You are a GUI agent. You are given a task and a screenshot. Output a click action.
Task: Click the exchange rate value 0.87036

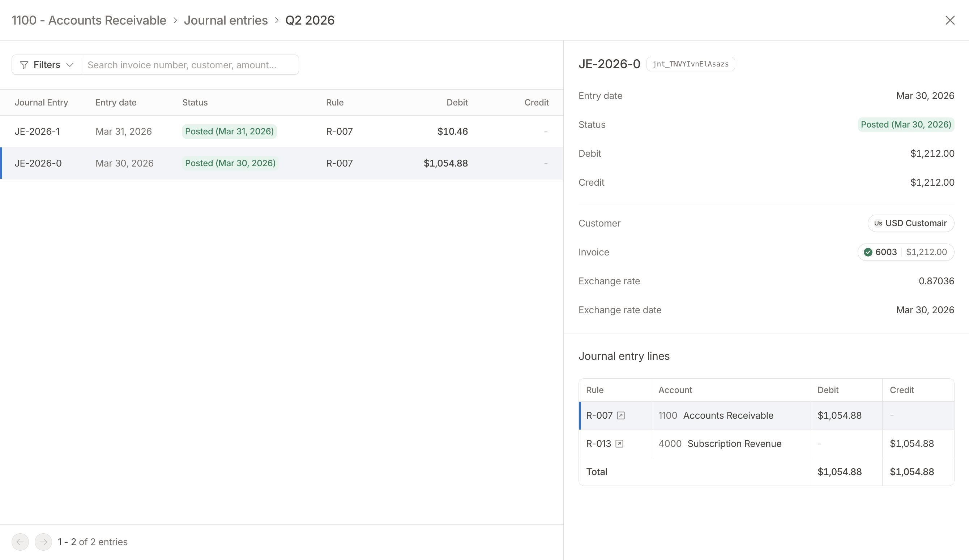(936, 281)
